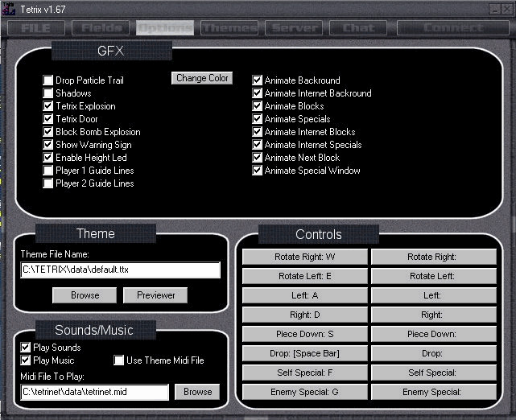Disable Animate Blocks

(x=257, y=105)
